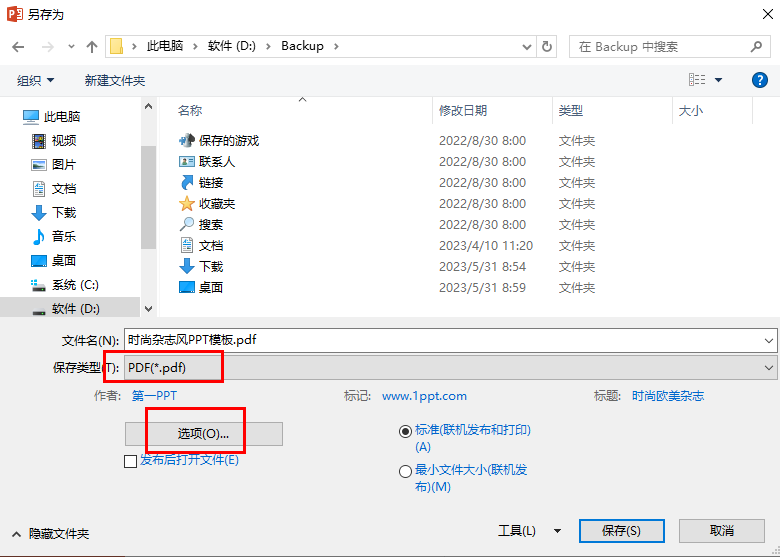The width and height of the screenshot is (780, 557).
Task: Select 联系人 folder icon
Action: coord(187,162)
